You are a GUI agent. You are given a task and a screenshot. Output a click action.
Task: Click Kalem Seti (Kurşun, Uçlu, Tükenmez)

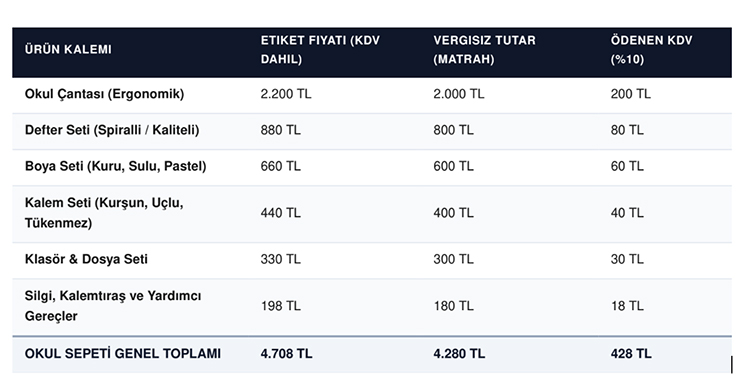coord(104,213)
